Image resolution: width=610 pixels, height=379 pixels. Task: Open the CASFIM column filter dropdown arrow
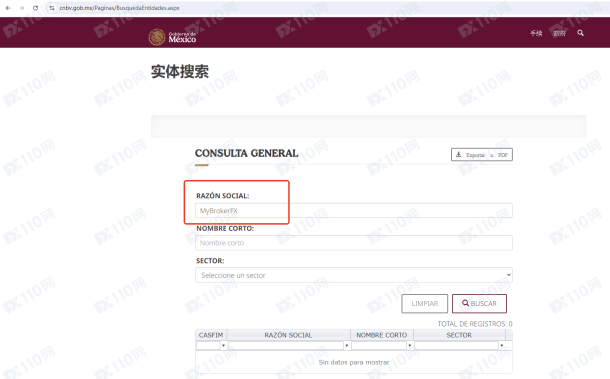pos(223,346)
